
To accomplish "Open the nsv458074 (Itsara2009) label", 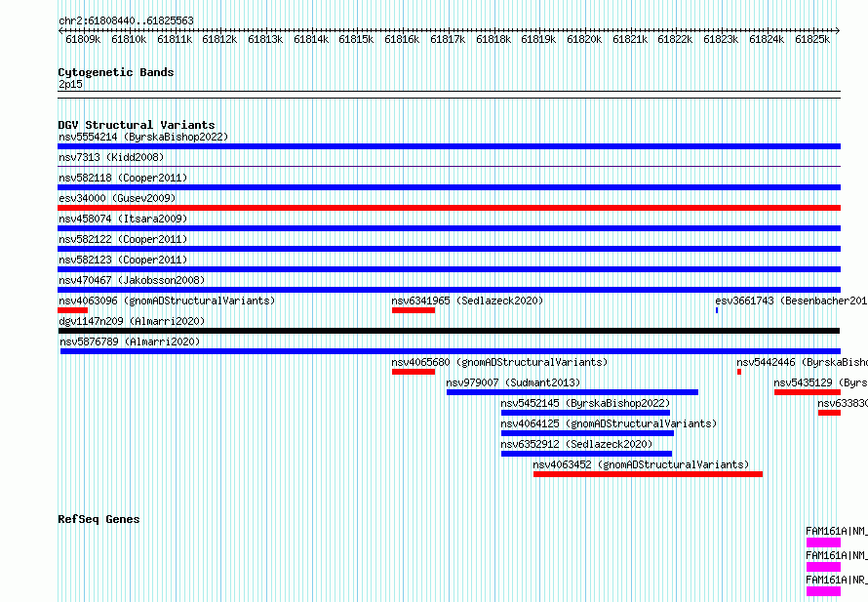I will (x=123, y=219).
